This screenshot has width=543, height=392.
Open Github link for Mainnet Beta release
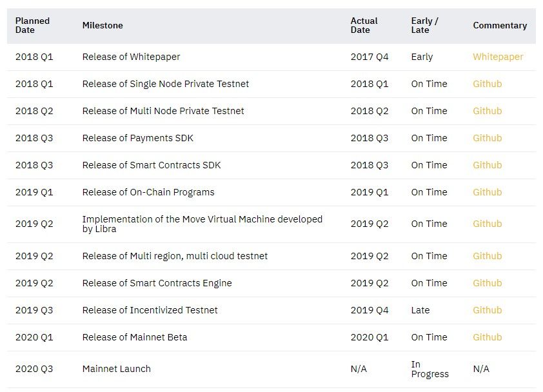[487, 337]
